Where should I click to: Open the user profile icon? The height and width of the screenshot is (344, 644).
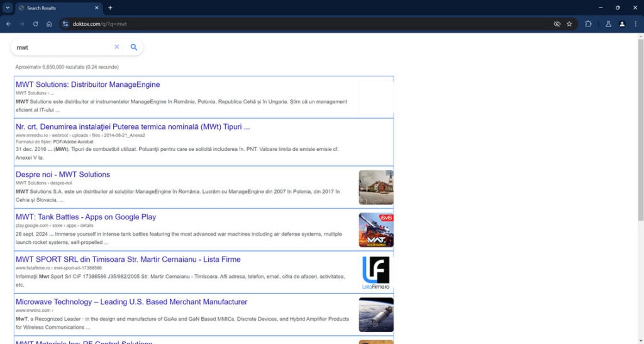tap(622, 24)
